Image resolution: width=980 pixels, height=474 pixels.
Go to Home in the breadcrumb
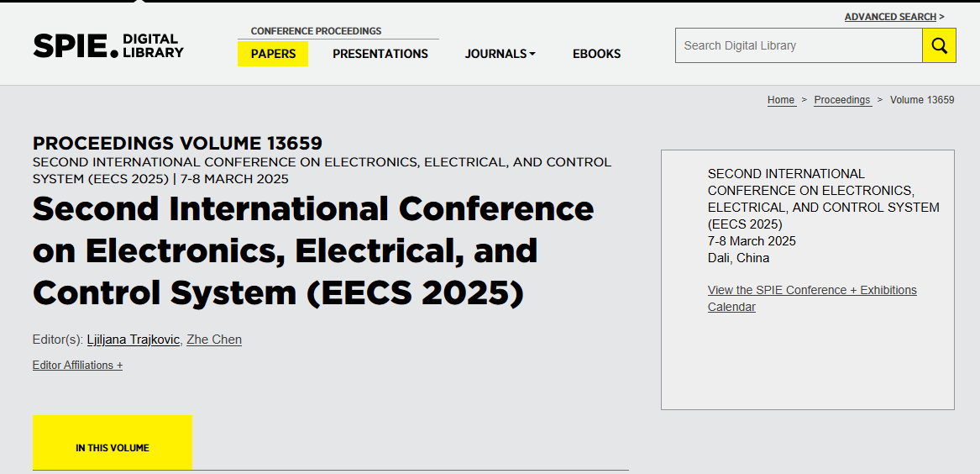tap(781, 100)
